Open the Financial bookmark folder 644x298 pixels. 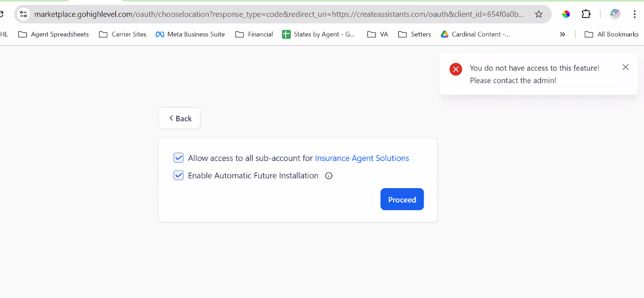point(254,34)
